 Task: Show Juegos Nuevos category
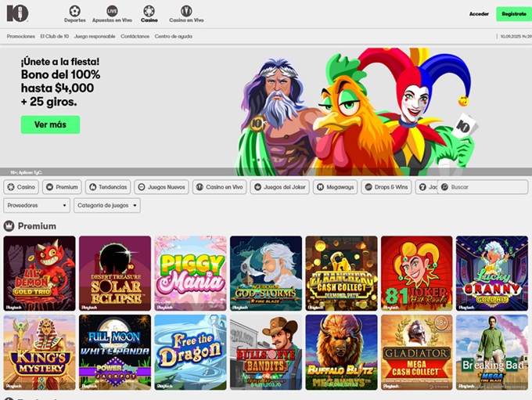tap(161, 187)
